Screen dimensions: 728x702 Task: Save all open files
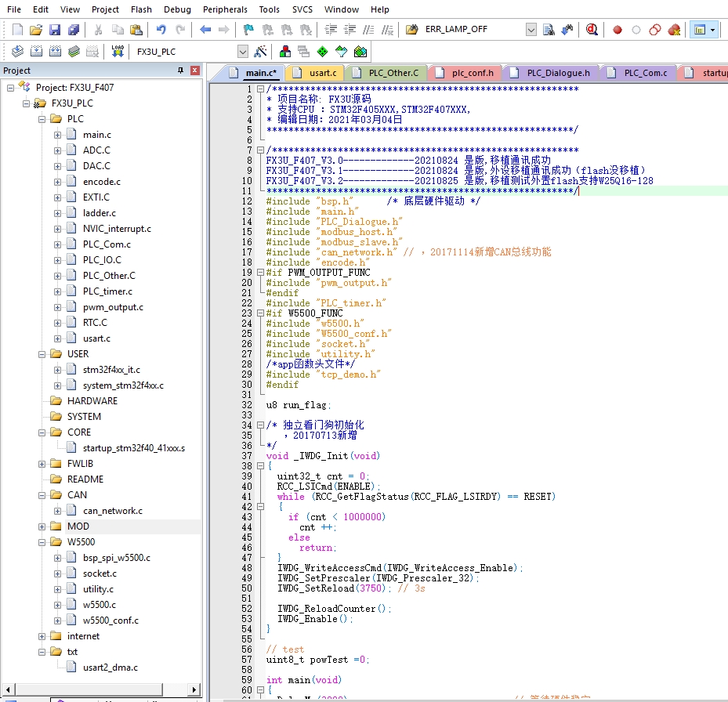click(x=74, y=30)
